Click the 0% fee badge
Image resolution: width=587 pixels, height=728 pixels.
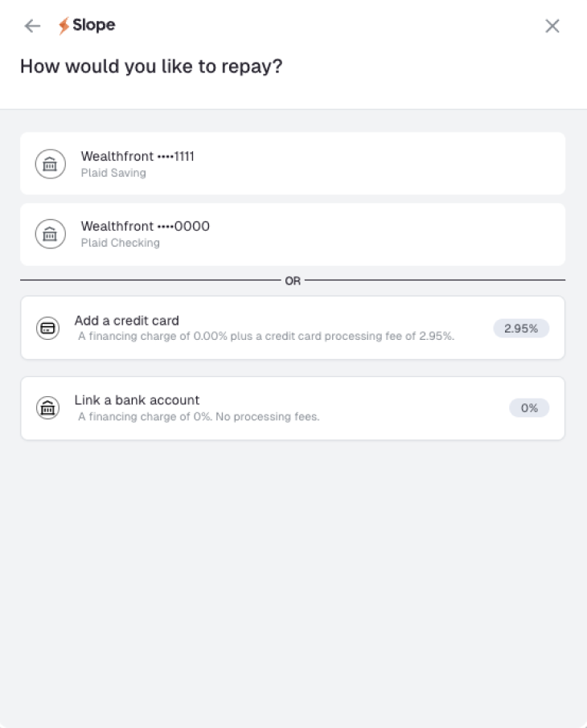point(529,408)
